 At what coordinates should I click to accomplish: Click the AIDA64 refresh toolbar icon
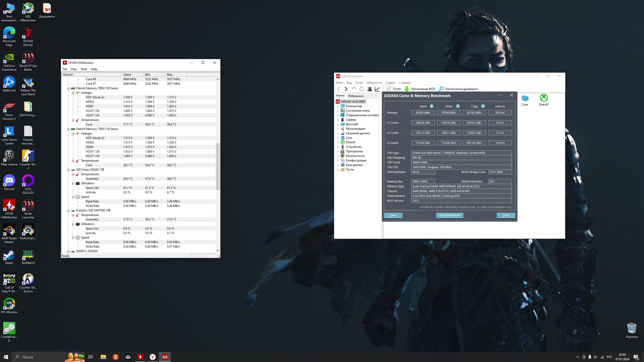point(361,89)
